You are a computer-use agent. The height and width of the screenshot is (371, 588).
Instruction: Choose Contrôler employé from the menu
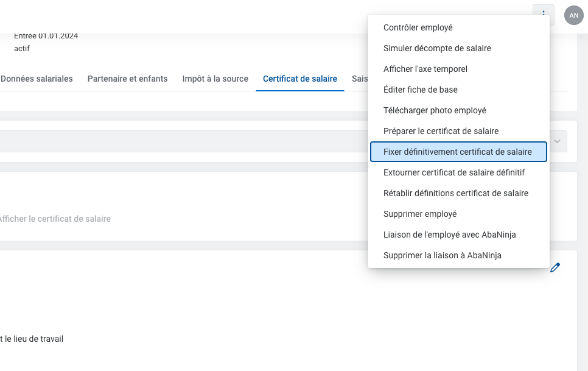[x=418, y=27]
